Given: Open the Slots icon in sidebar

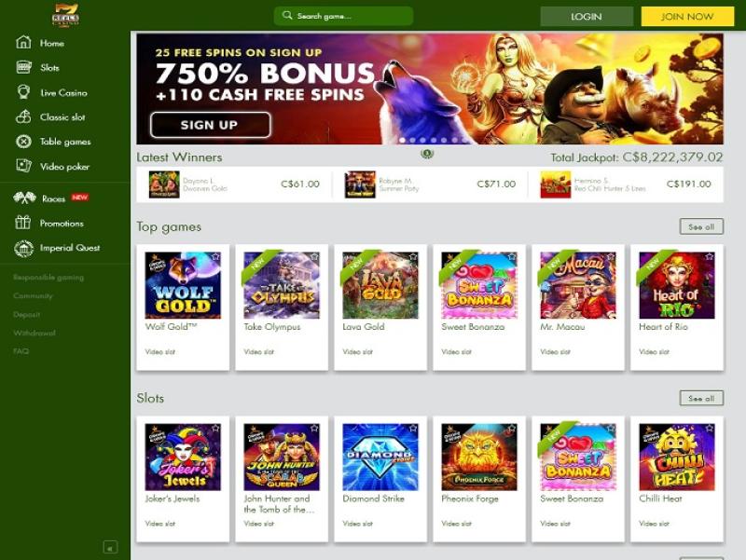Looking at the screenshot, I should point(23,67).
